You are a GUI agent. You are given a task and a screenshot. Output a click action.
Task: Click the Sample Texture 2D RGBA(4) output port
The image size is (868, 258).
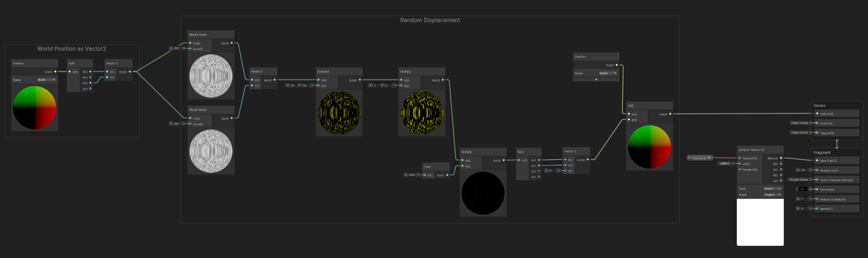tap(781, 158)
